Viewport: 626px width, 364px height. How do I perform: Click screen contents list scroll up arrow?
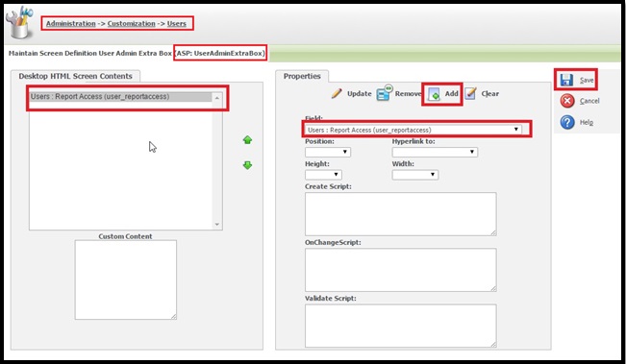(217, 98)
